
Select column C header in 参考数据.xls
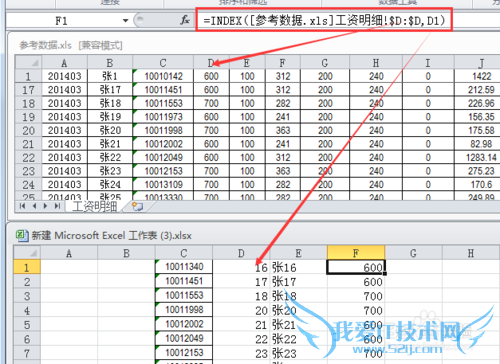point(163,62)
